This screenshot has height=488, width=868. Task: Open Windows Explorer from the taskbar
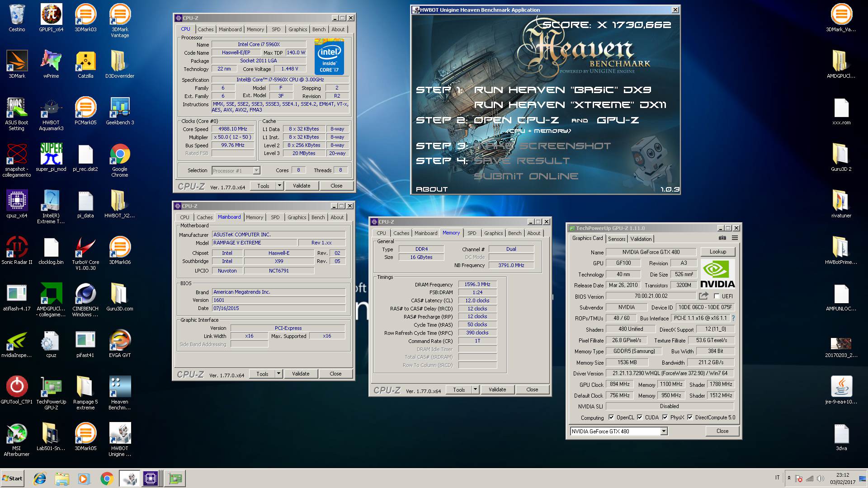point(62,479)
